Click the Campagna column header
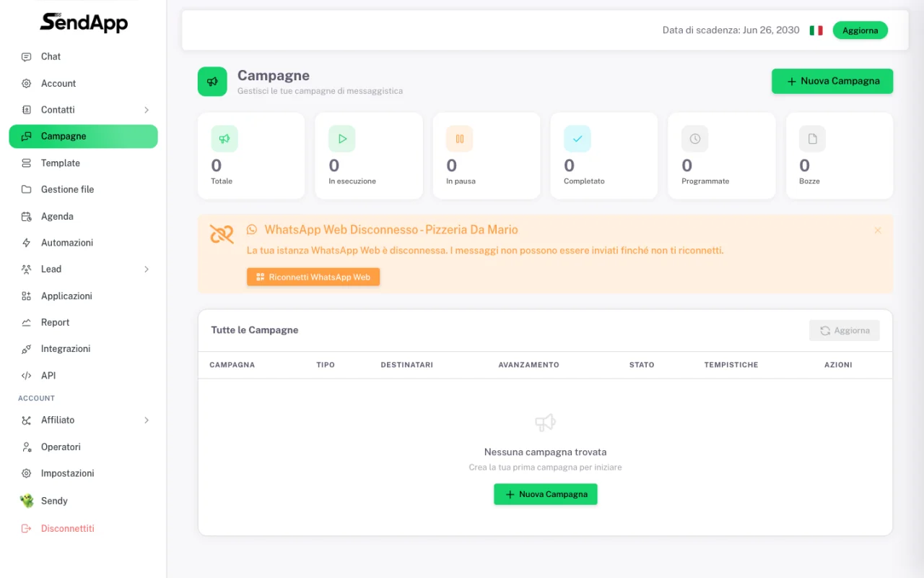Image resolution: width=924 pixels, height=578 pixels. 232,365
